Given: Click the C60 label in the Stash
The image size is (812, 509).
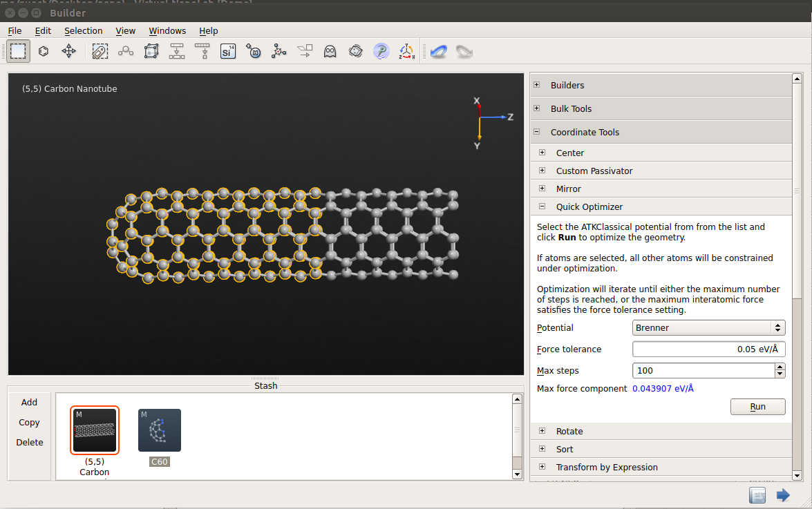Looking at the screenshot, I should 160,461.
